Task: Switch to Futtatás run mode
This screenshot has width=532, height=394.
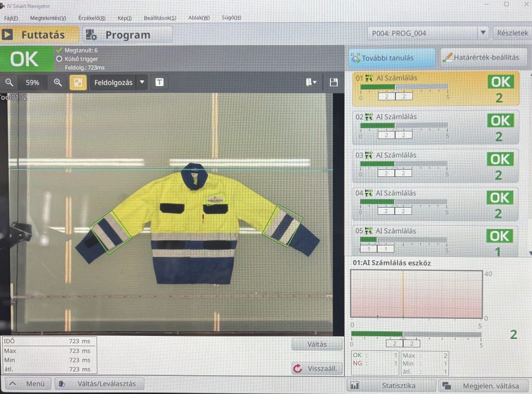Action: pyautogui.click(x=39, y=35)
